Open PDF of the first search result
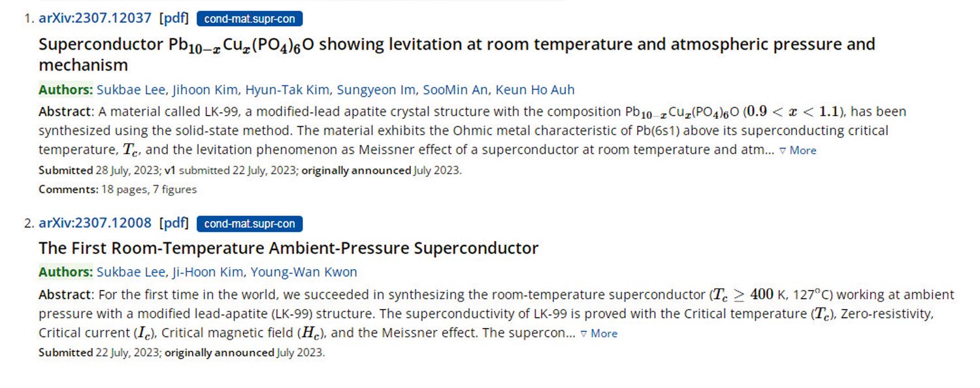 pyautogui.click(x=173, y=18)
